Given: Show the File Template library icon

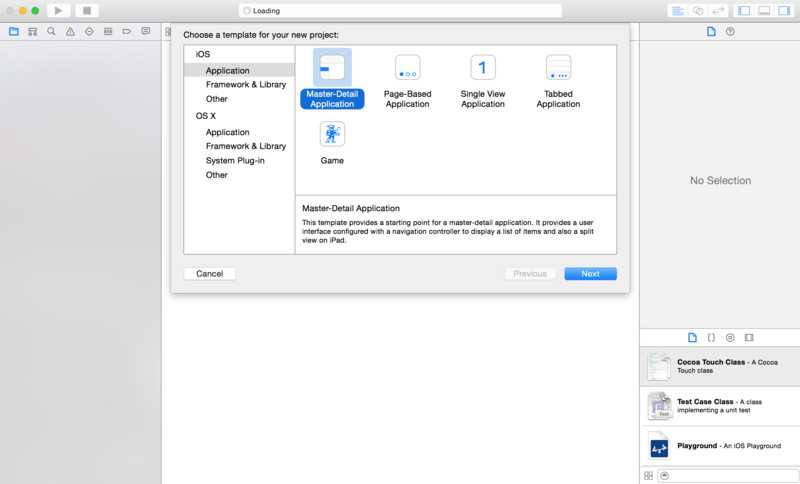Looking at the screenshot, I should pos(692,338).
